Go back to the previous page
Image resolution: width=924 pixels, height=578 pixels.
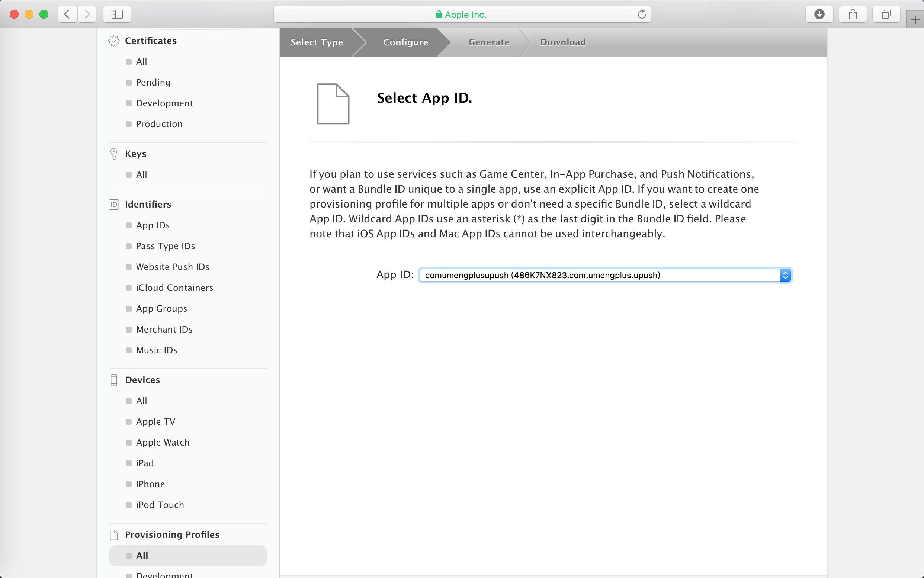67,15
